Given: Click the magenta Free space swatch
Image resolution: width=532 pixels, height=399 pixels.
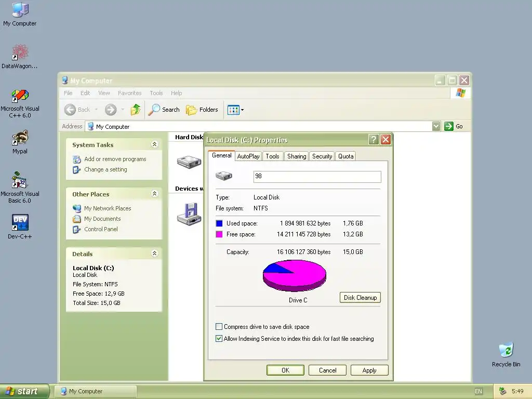Looking at the screenshot, I should coord(219,234).
